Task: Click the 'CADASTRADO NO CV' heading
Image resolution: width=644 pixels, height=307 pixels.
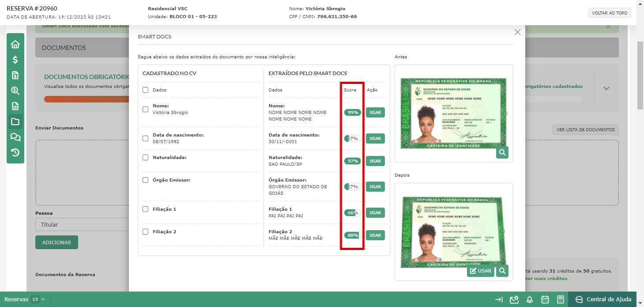Action: click(x=169, y=73)
